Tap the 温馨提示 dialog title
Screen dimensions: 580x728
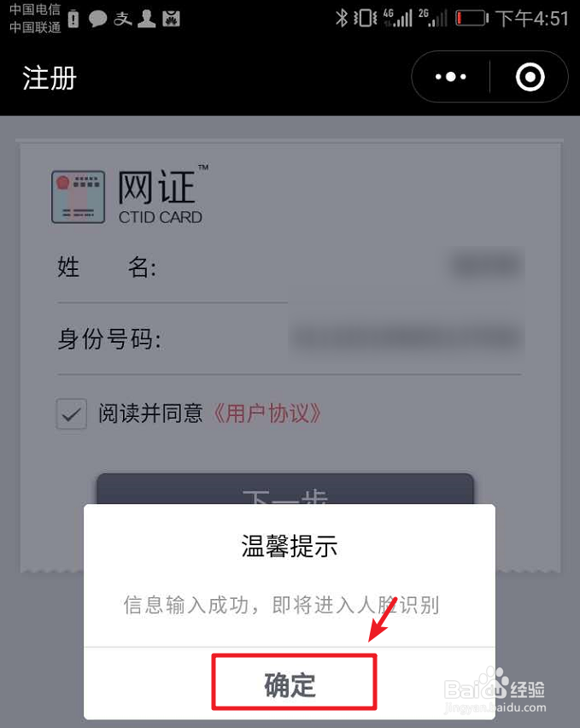[290, 546]
